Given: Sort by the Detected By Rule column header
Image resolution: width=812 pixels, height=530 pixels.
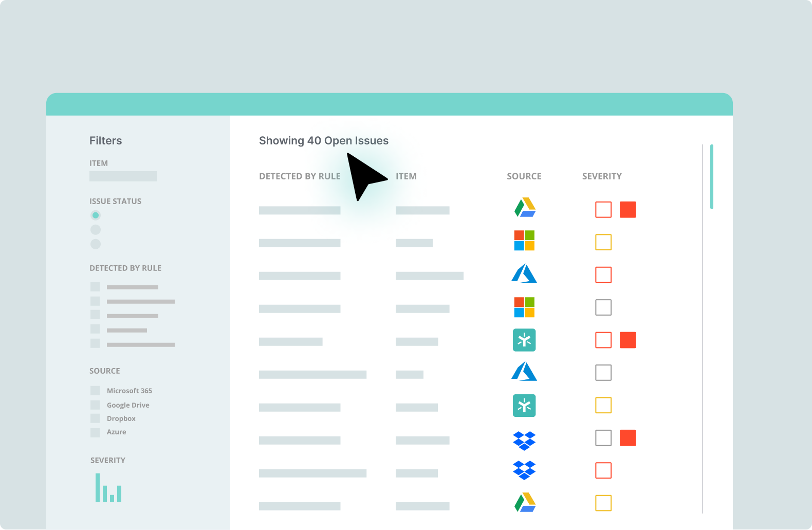Looking at the screenshot, I should point(300,176).
